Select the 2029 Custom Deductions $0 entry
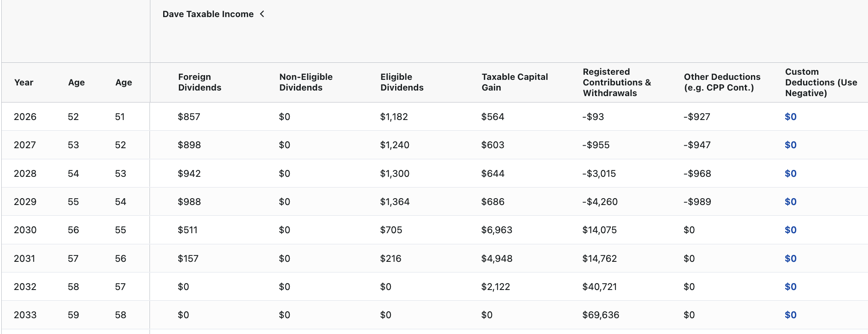The height and width of the screenshot is (334, 868). (790, 202)
